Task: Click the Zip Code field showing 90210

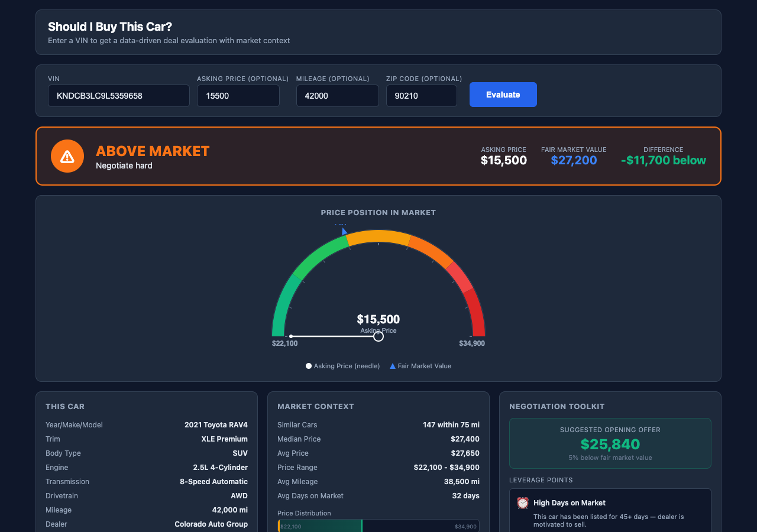Action: pyautogui.click(x=421, y=95)
